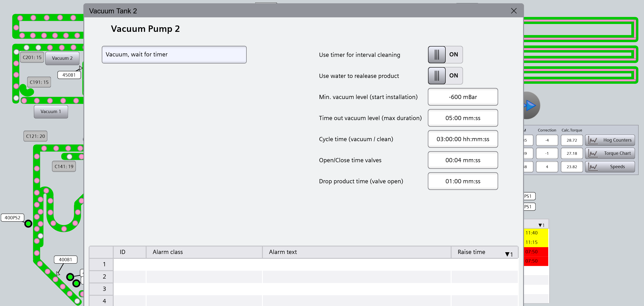Image resolution: width=644 pixels, height=306 pixels.
Task: Click the Speeds chart icon
Action: (x=592, y=167)
